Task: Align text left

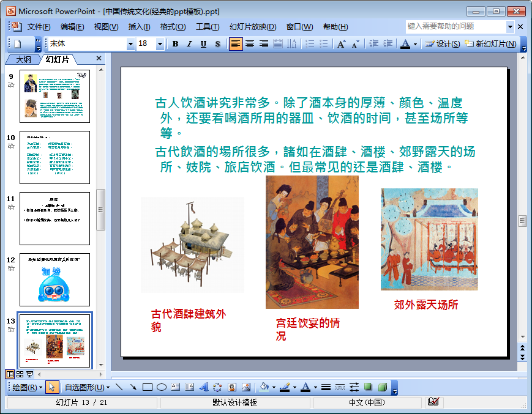Action: [236, 43]
